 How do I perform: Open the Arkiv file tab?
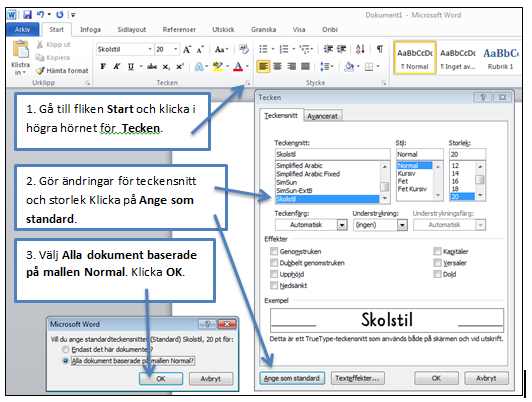point(22,30)
